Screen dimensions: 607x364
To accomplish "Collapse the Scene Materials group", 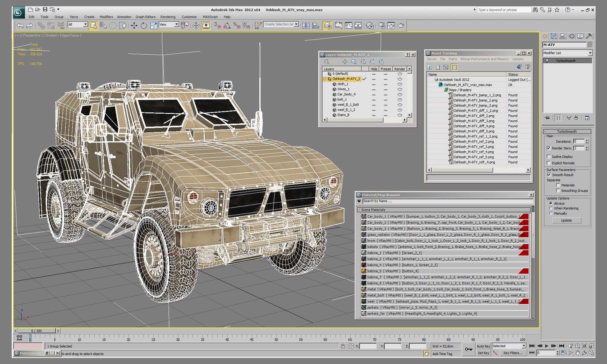I will coord(359,210).
